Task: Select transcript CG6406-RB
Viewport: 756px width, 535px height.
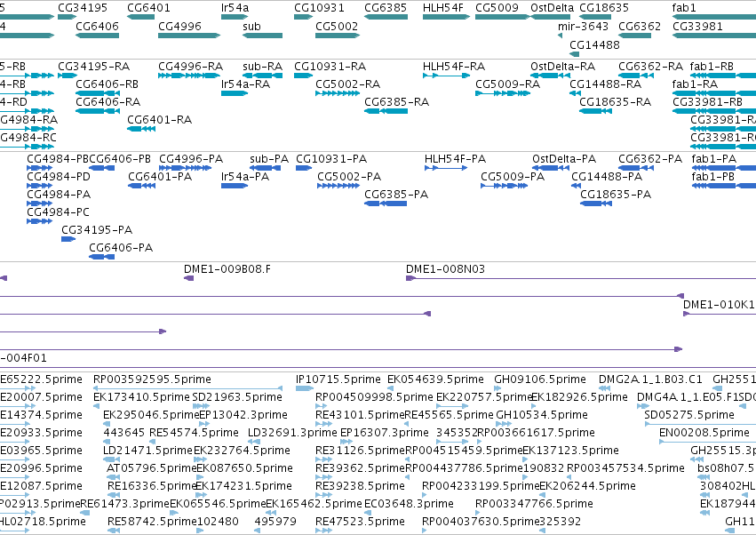Action: pos(98,93)
